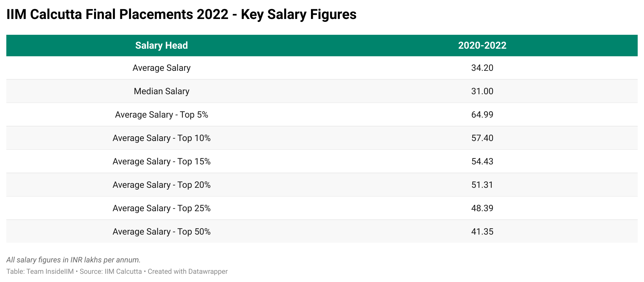Click the 48.39 salary value
Viewport: 644px width, 282px height.
pos(482,208)
